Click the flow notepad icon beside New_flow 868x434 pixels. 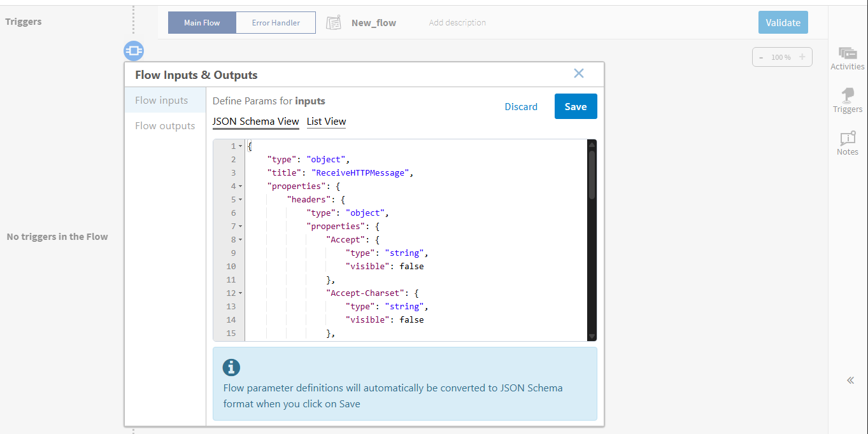[x=334, y=23]
